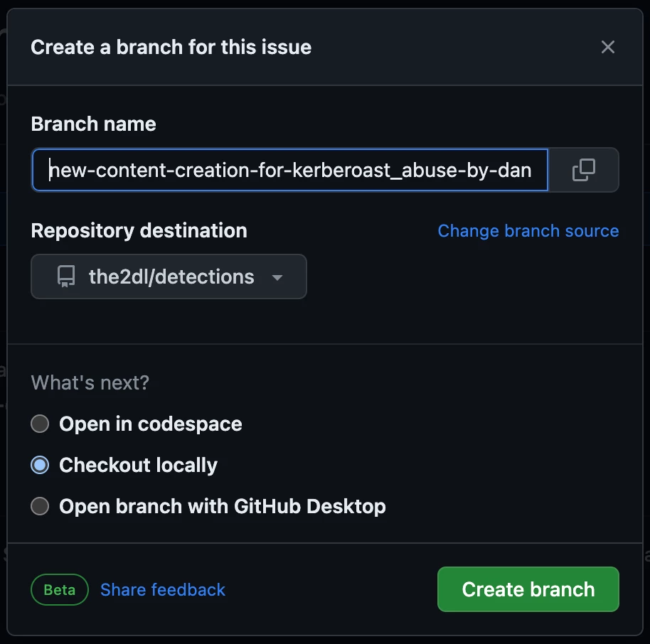Viewport: 650px width, 644px height.
Task: Click the Beta badge label
Action: click(x=60, y=590)
